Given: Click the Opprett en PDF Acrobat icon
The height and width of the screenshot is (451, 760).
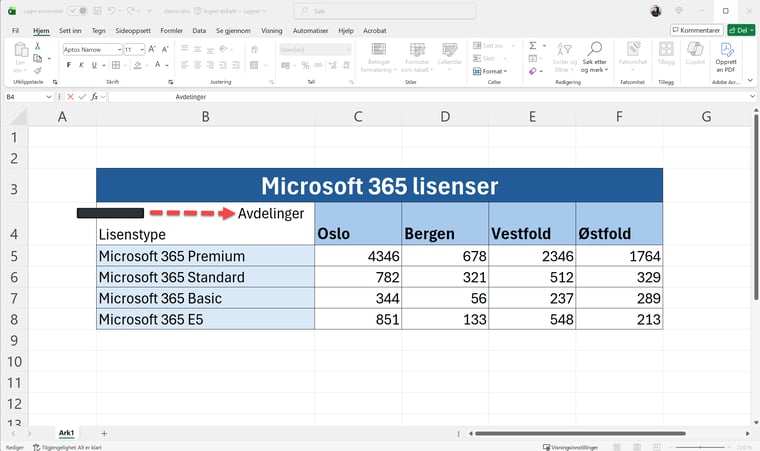Looking at the screenshot, I should point(726,57).
